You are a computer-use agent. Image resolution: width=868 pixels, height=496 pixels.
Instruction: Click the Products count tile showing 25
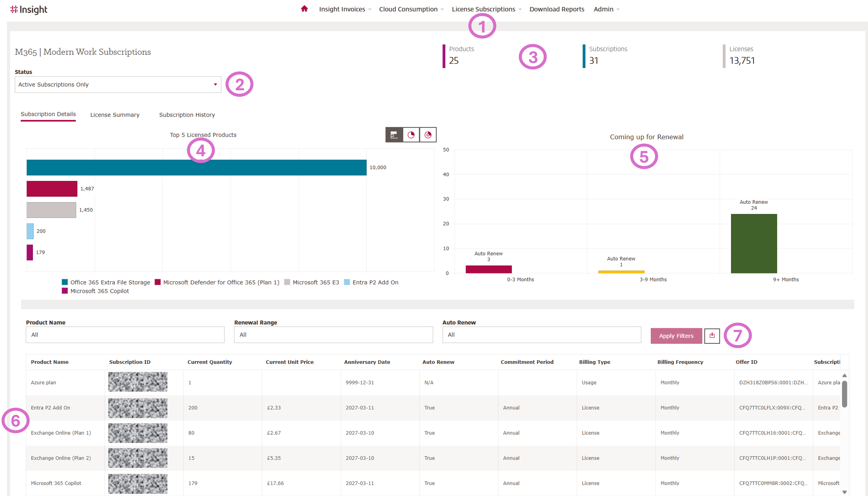click(x=459, y=56)
